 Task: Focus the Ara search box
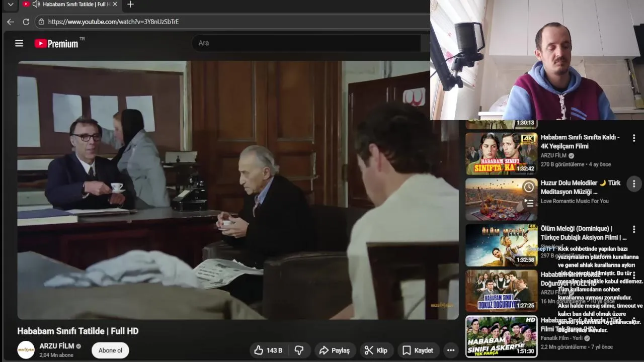pos(306,43)
